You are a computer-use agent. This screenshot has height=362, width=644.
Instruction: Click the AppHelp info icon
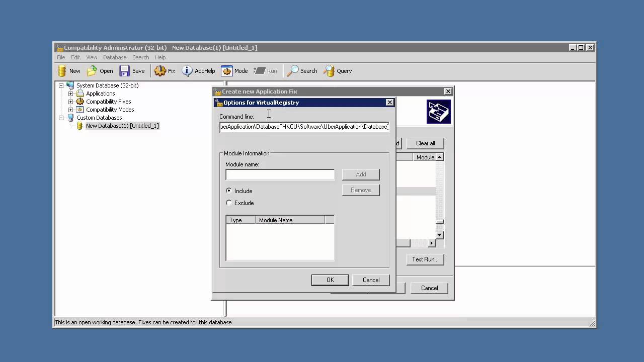(x=187, y=71)
